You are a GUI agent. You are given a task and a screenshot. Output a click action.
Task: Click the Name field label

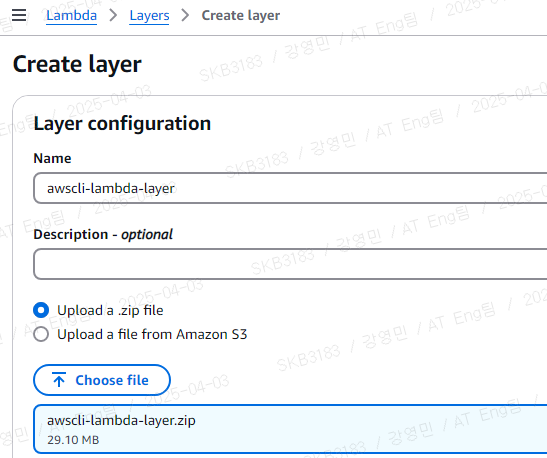[52, 158]
